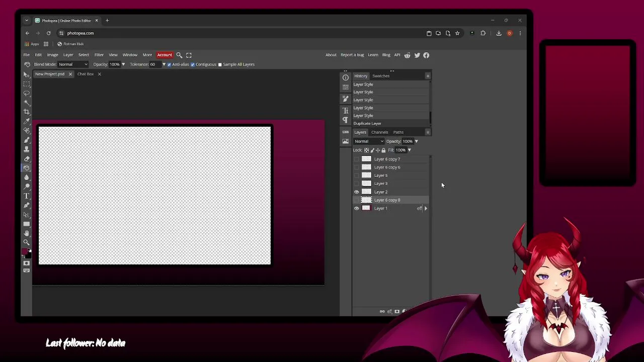Expand Layer 1 effects arrow

426,208
